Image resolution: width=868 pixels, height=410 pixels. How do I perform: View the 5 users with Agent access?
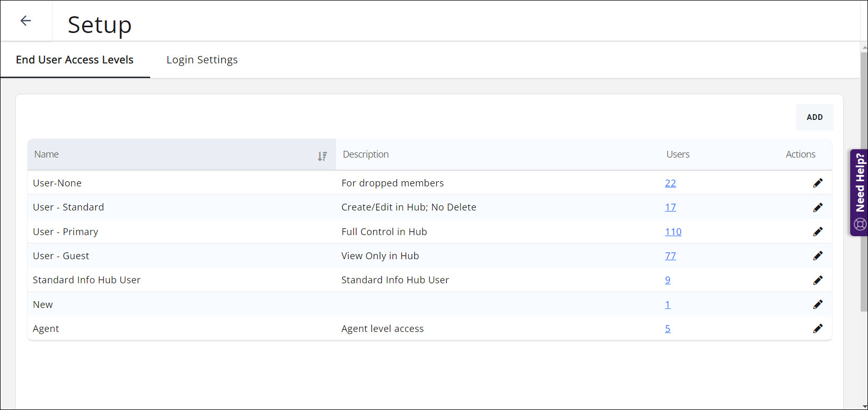668,328
